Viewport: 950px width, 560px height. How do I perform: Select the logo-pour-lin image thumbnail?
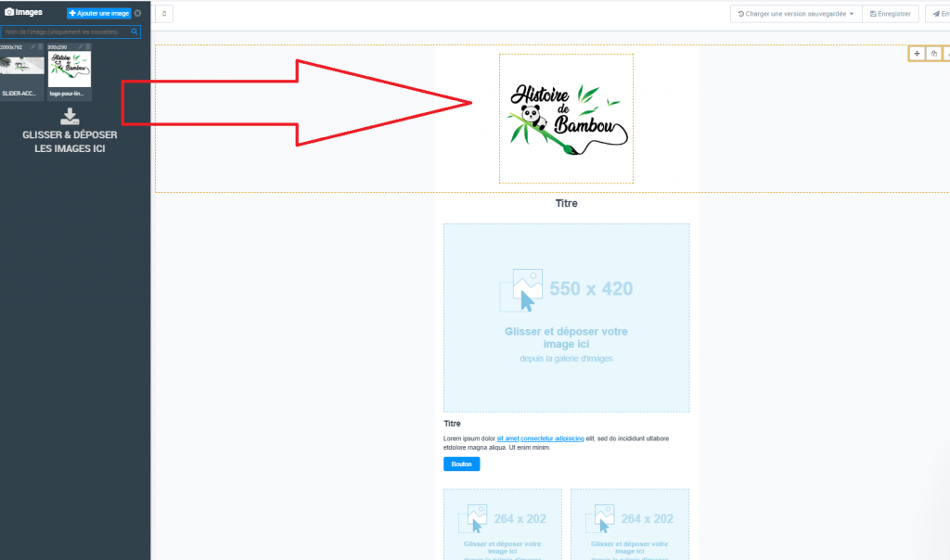pyautogui.click(x=70, y=70)
